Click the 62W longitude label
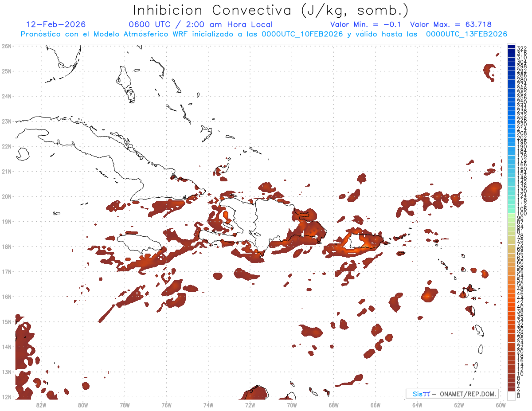This screenshot has width=532, height=411. click(459, 405)
